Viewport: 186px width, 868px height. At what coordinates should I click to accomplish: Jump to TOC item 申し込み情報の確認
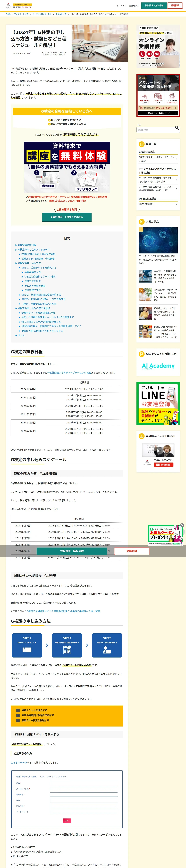coord(35,286)
